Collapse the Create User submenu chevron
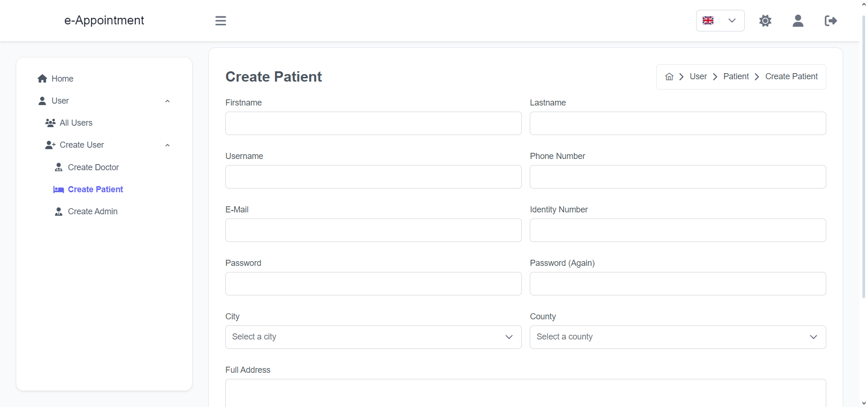868x407 pixels. (x=167, y=145)
